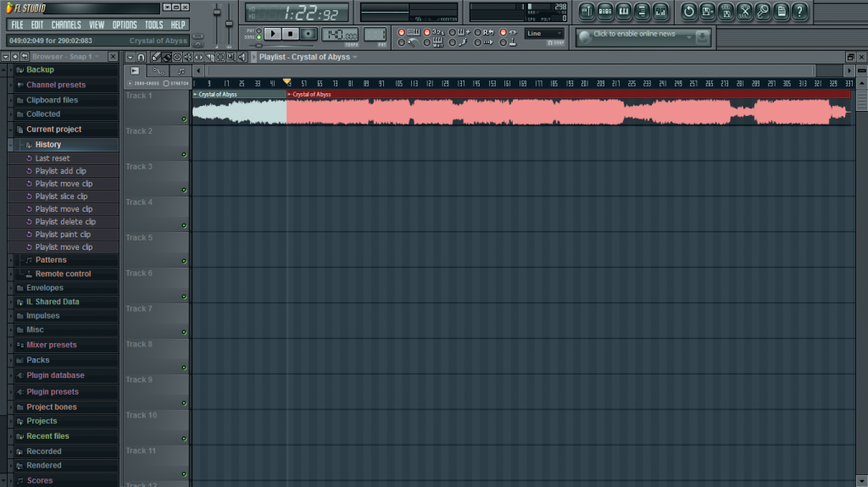The width and height of the screenshot is (868, 487).
Task: Open the online news panel dropdown arrow
Action: (689, 37)
